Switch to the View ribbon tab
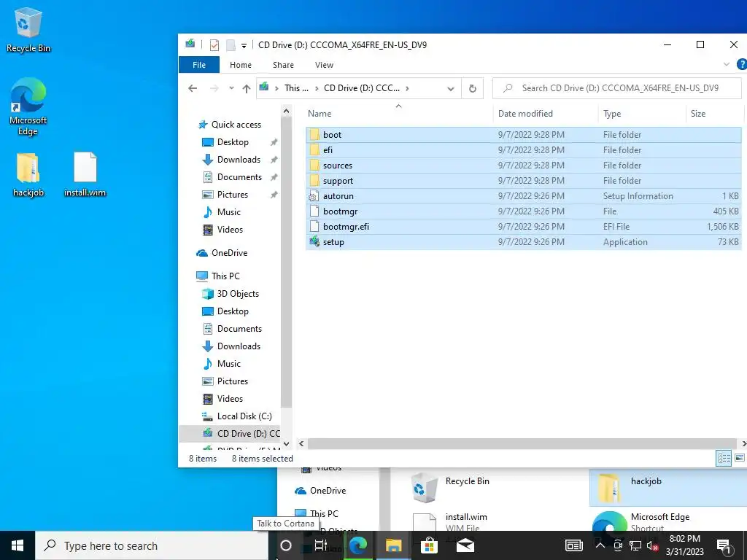 (x=324, y=65)
